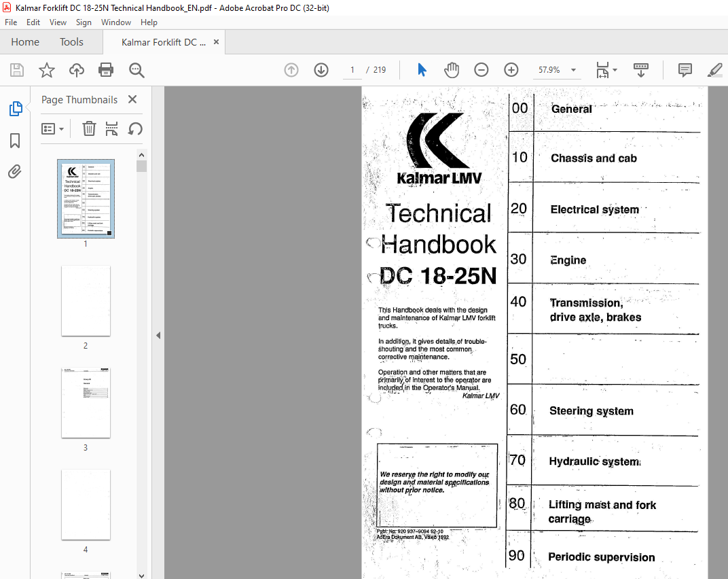Select the Kalmar Forklift DC document tab
This screenshot has height=579, width=728.
(x=164, y=42)
